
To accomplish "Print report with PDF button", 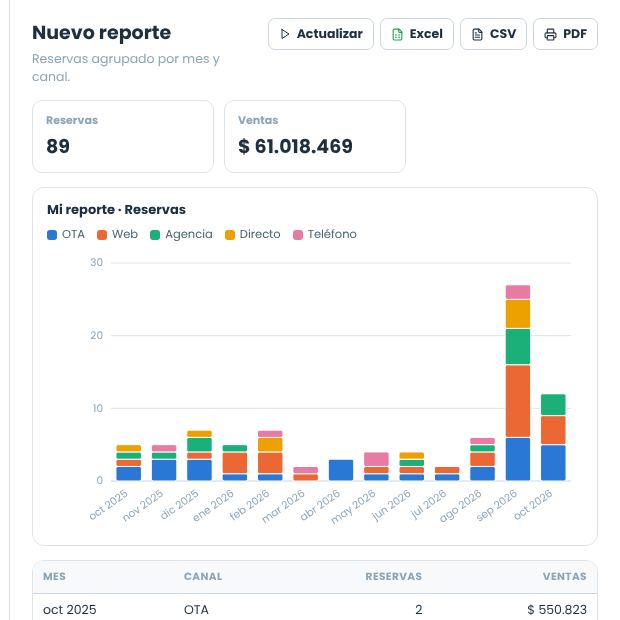I will pyautogui.click(x=565, y=34).
